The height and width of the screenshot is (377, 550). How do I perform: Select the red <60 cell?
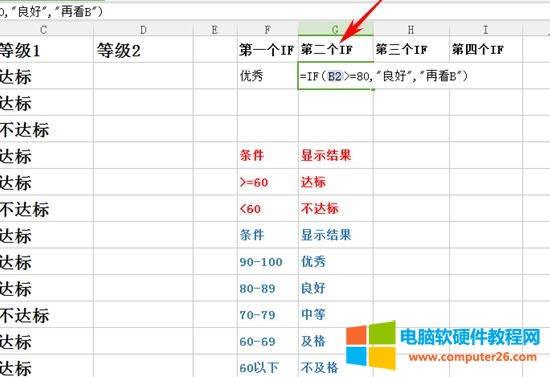268,209
